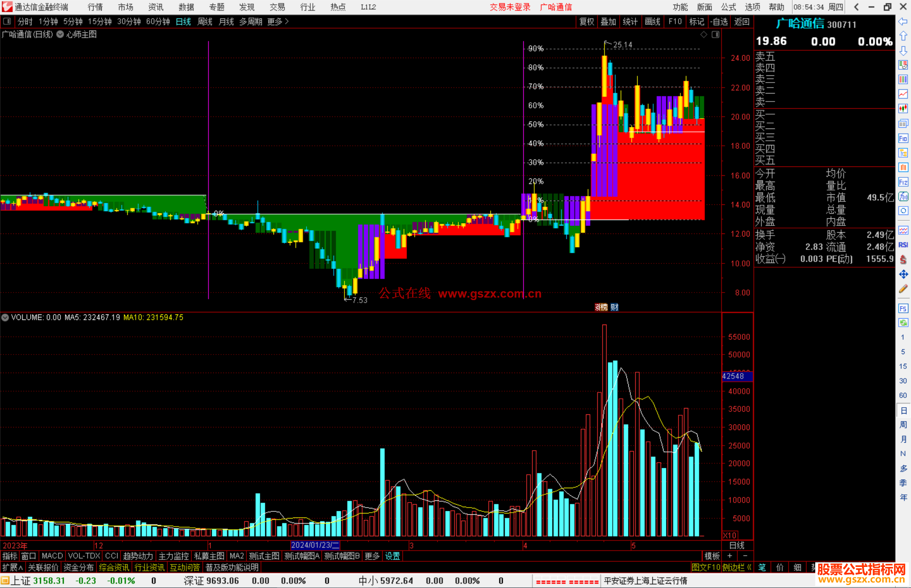Expand the 扩展 panel at bottom left
The height and width of the screenshot is (588, 911).
tap(13, 567)
